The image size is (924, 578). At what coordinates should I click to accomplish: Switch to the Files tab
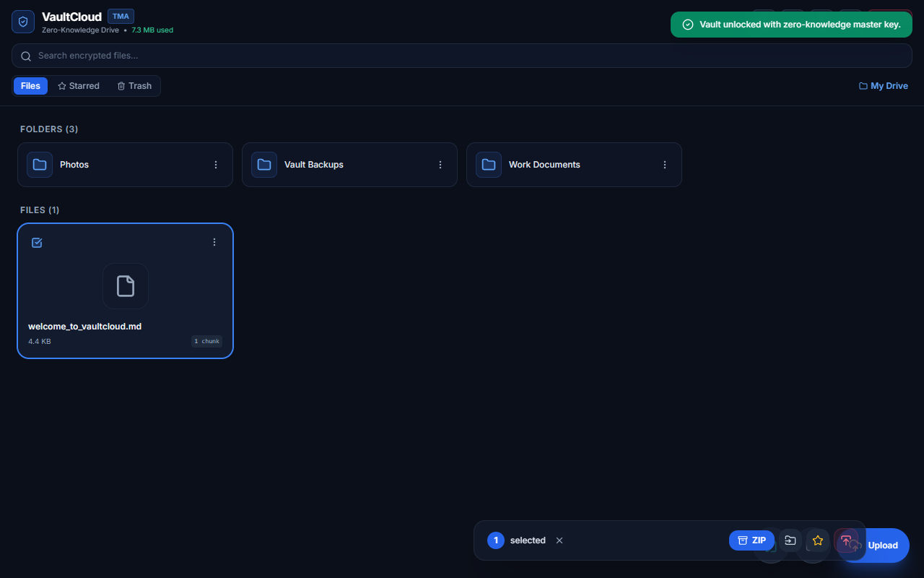point(30,86)
